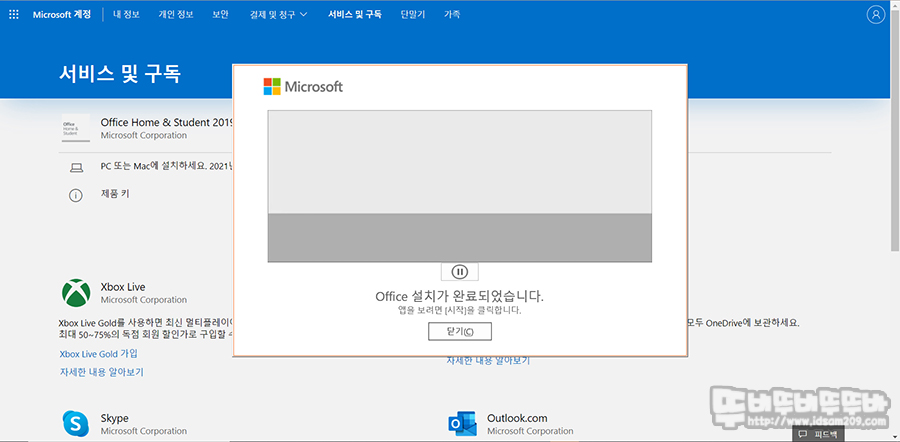The image size is (900, 442).
Task: Click the Outlook.com heading
Action: pyautogui.click(x=517, y=418)
